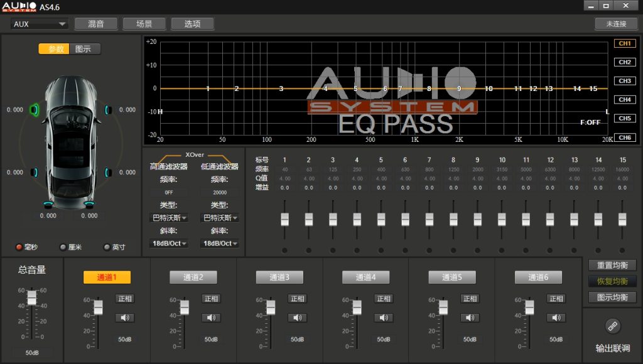Select CH1 graph channel tab
The image size is (643, 364).
(x=625, y=43)
